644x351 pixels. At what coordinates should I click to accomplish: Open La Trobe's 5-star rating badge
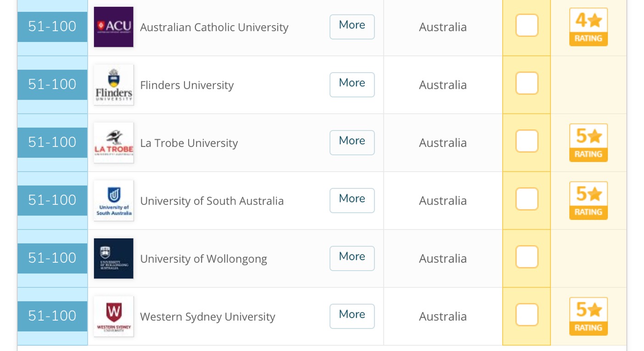click(588, 143)
